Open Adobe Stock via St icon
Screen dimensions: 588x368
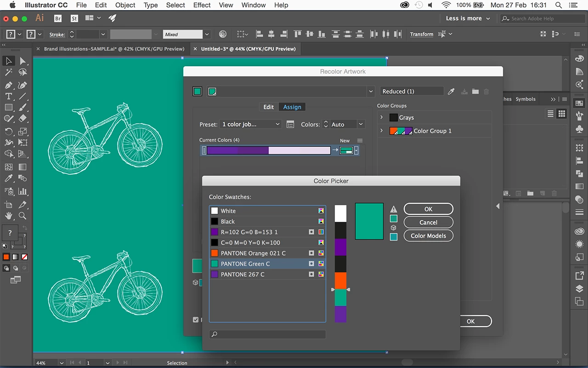point(74,18)
